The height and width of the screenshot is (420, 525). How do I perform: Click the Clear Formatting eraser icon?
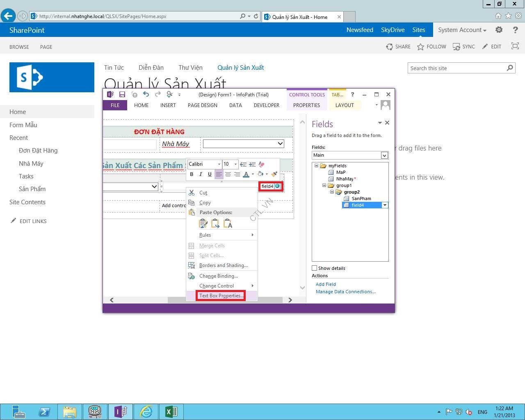(x=262, y=164)
